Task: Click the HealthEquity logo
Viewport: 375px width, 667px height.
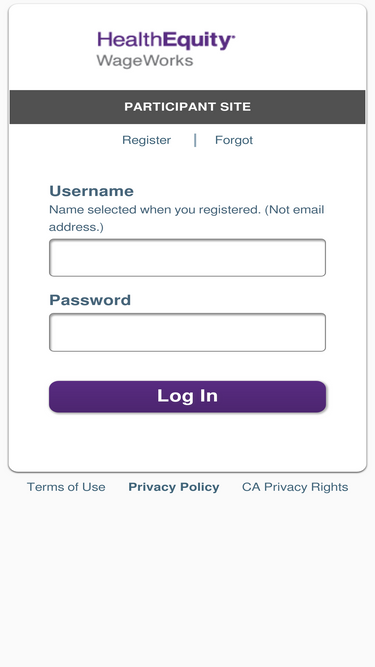Action: [x=166, y=49]
